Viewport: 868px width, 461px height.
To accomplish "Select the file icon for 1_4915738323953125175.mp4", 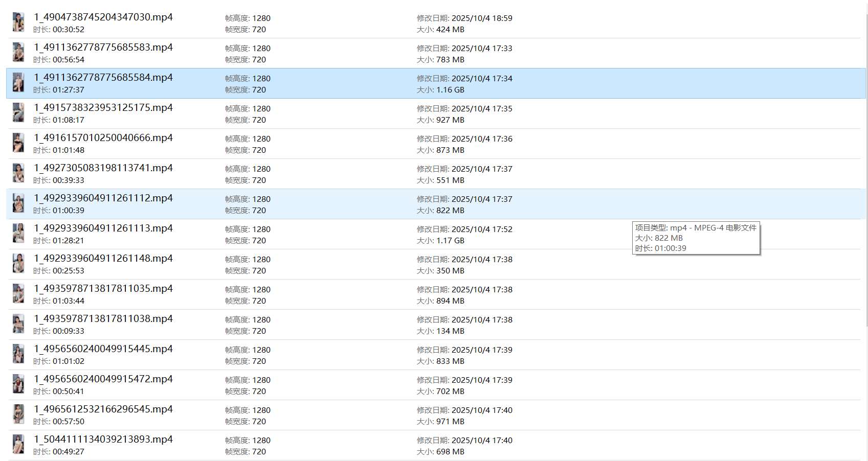I will pyautogui.click(x=18, y=113).
